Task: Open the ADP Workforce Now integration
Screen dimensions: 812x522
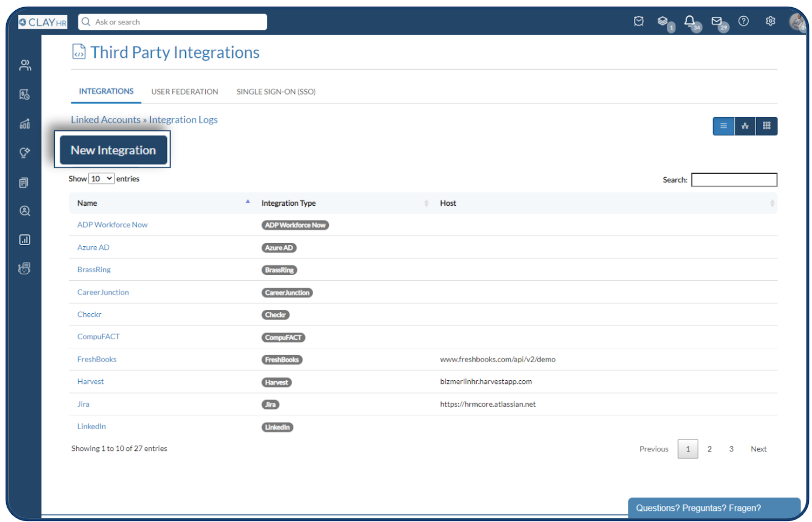Action: click(112, 225)
